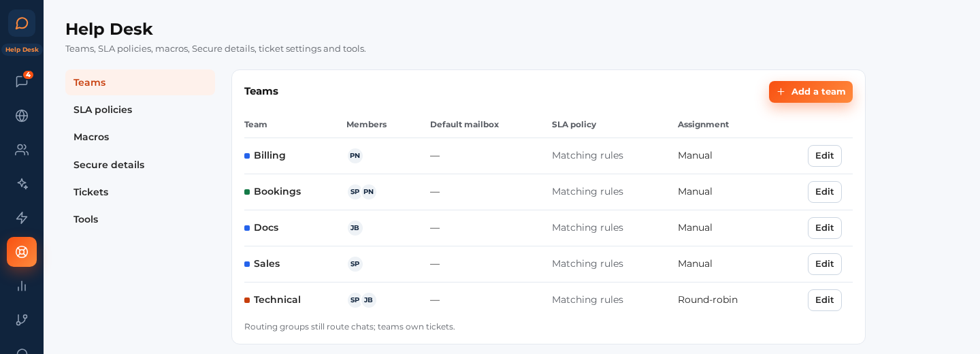
Task: Click the Add a team button
Action: 811,92
